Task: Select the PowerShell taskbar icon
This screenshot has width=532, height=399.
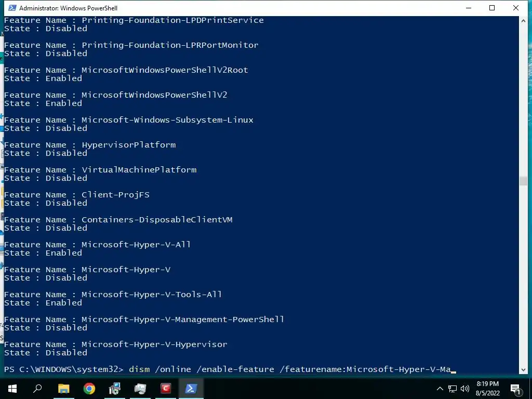Action: pos(191,389)
